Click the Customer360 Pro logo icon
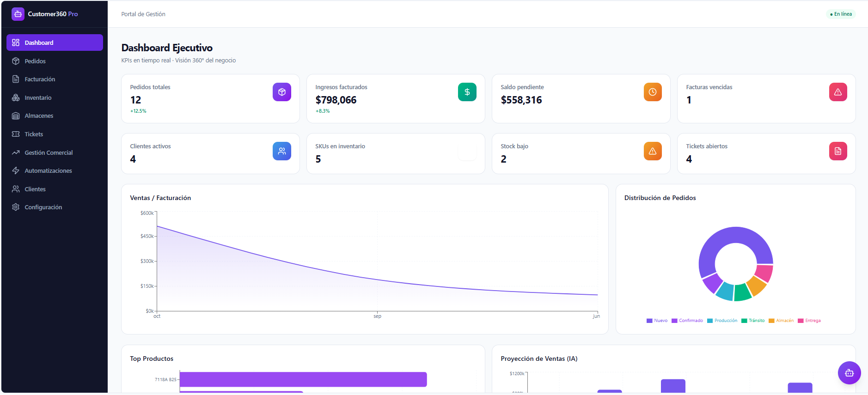 [x=18, y=14]
